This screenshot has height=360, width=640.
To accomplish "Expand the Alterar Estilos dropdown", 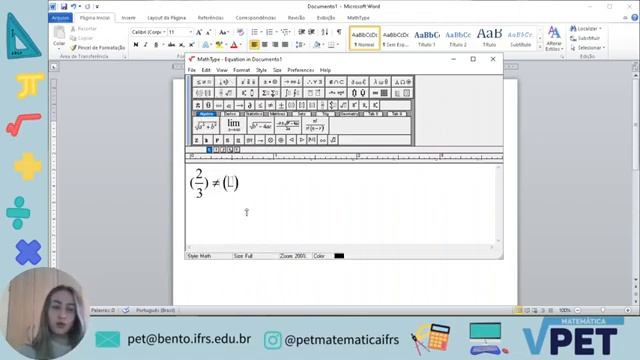I will click(554, 39).
